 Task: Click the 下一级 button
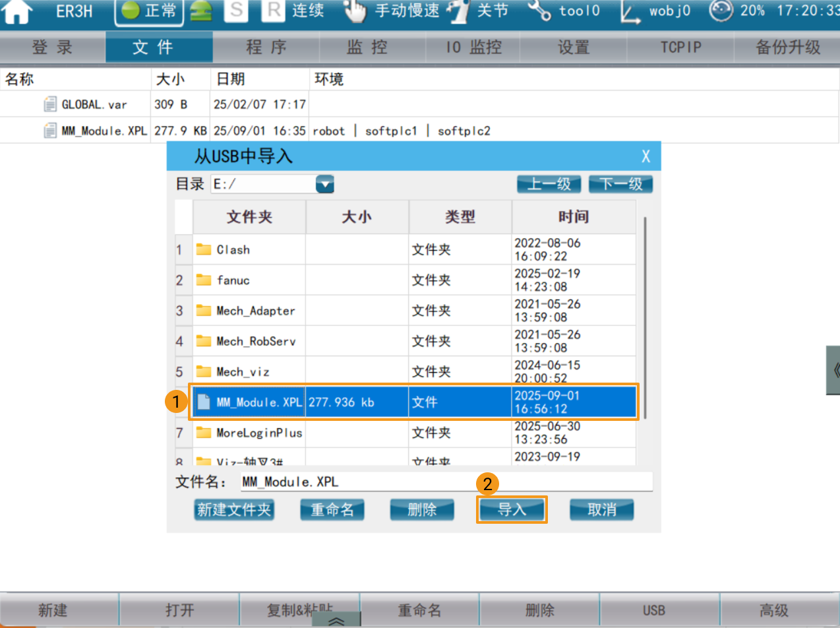[620, 184]
